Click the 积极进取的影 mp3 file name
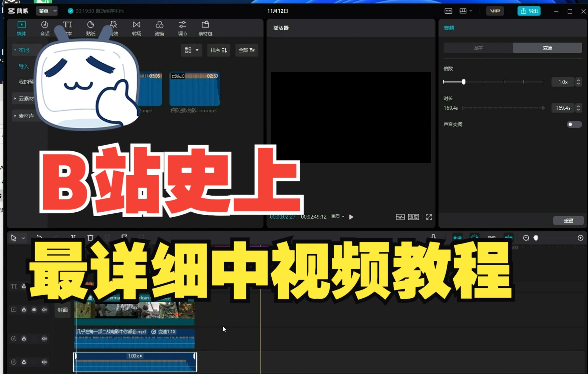The image size is (588, 374). 193,110
